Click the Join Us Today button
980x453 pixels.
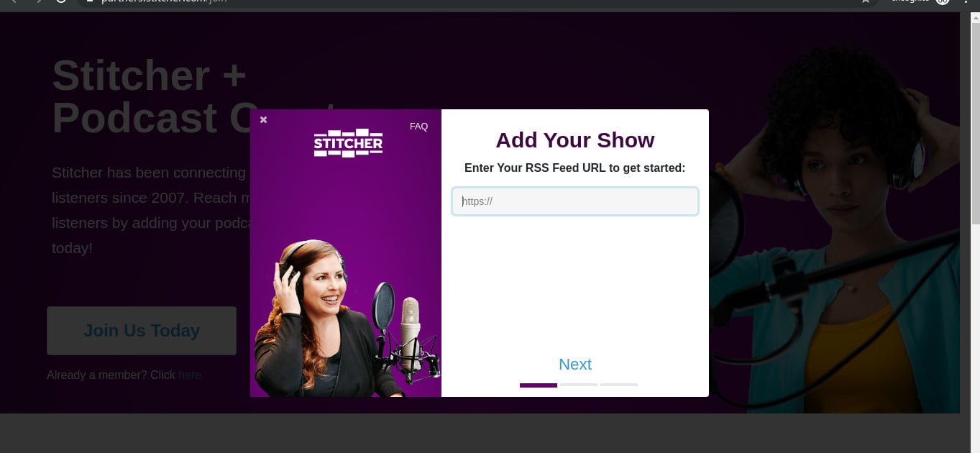[x=142, y=331]
